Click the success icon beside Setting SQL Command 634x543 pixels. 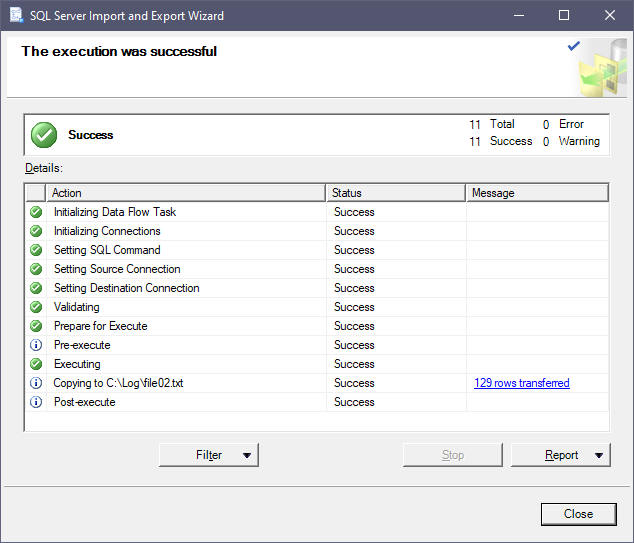(x=36, y=250)
